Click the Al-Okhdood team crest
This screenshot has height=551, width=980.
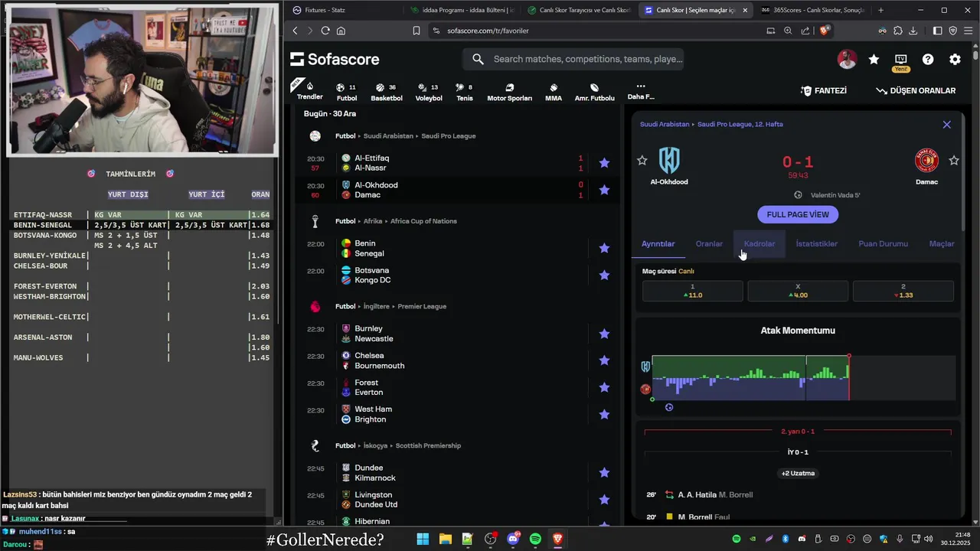(669, 161)
